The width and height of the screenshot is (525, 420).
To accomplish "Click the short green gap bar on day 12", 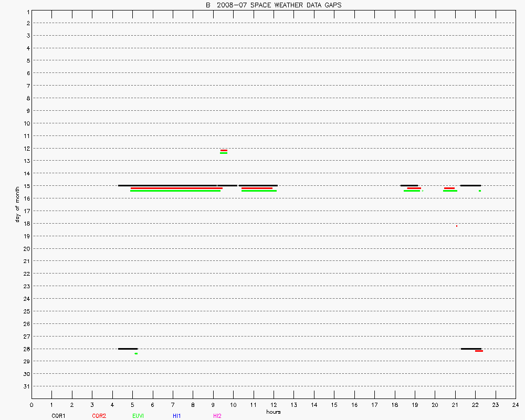I will pos(224,153).
